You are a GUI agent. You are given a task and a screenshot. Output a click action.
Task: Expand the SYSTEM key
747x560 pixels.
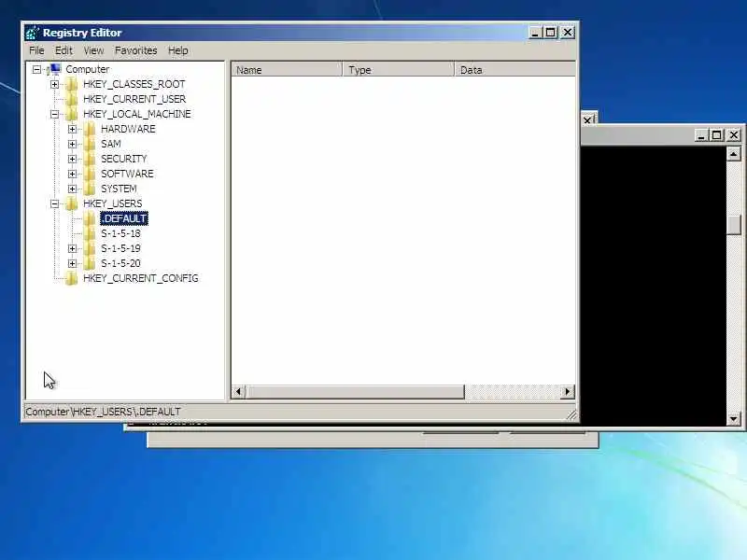click(x=72, y=189)
